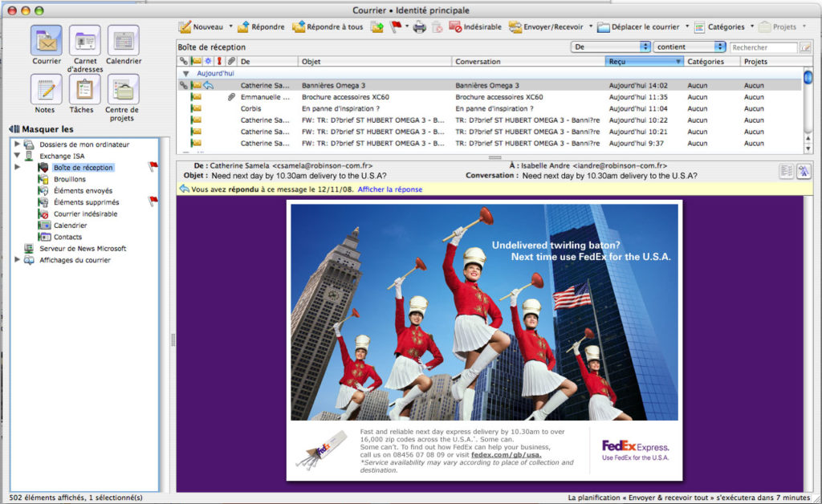This screenshot has width=822, height=504.
Task: Sort by the message status envelope column
Action: (196, 61)
